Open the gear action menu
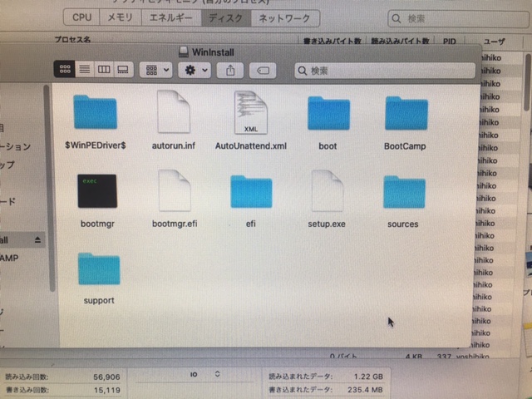The image size is (532, 399). coord(195,70)
